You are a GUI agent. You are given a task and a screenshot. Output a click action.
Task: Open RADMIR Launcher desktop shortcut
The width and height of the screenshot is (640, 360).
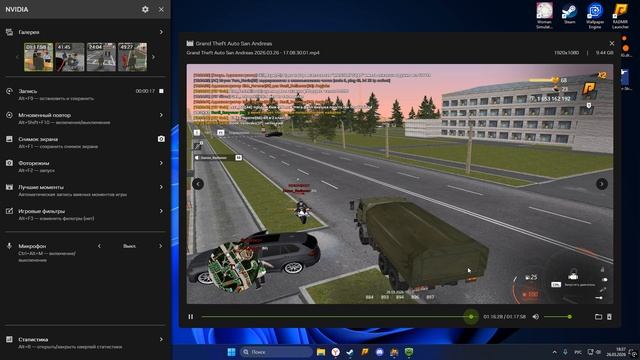620,16
